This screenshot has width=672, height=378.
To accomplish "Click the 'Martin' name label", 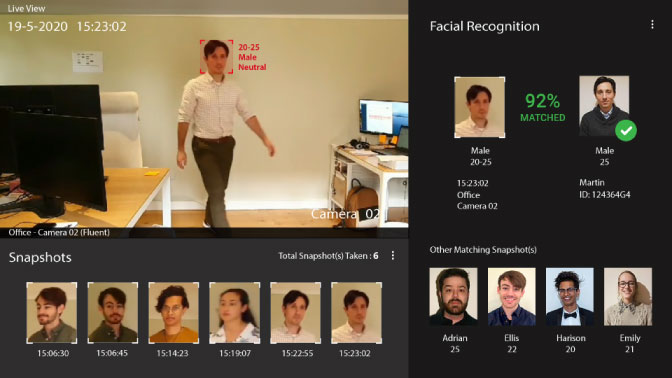I will click(592, 183).
